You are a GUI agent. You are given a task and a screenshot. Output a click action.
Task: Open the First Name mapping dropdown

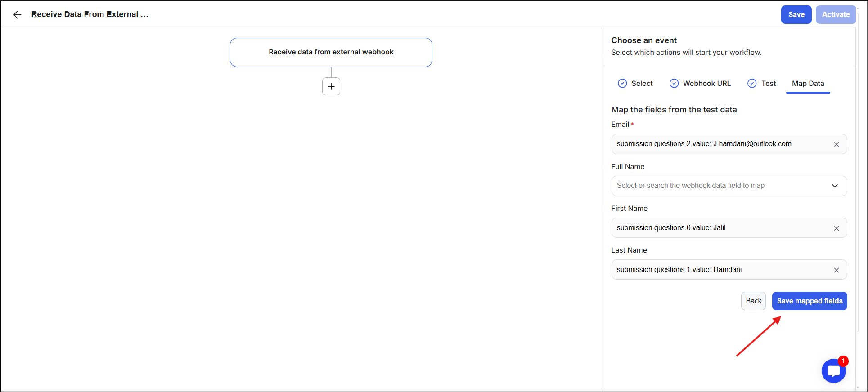coord(720,228)
